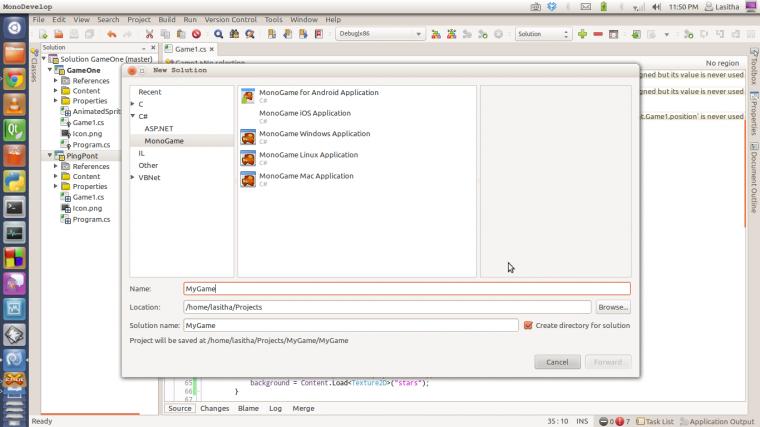Image resolution: width=760 pixels, height=427 pixels.
Task: Click the Forward button
Action: [x=608, y=362]
